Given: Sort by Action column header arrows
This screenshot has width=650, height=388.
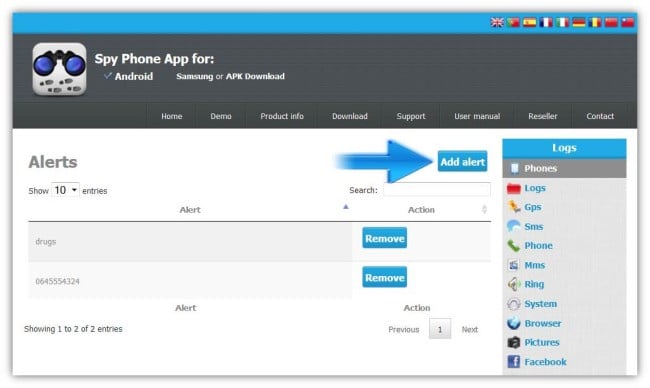Looking at the screenshot, I should tap(484, 209).
